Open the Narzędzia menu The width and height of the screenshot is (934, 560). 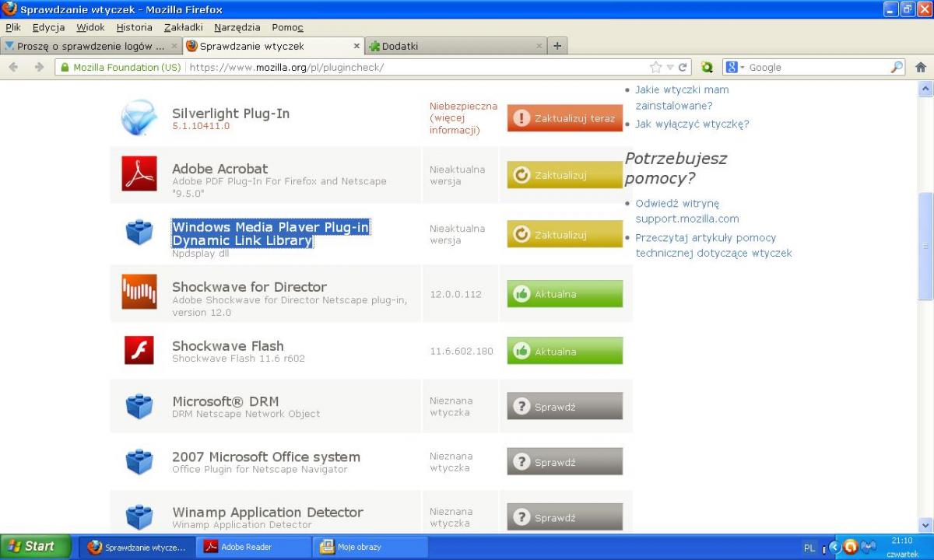point(237,27)
